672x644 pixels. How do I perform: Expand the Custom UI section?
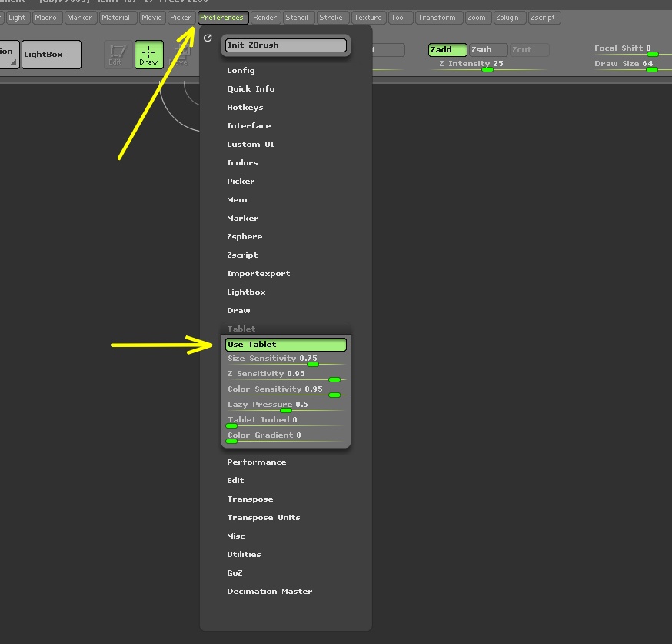[251, 144]
